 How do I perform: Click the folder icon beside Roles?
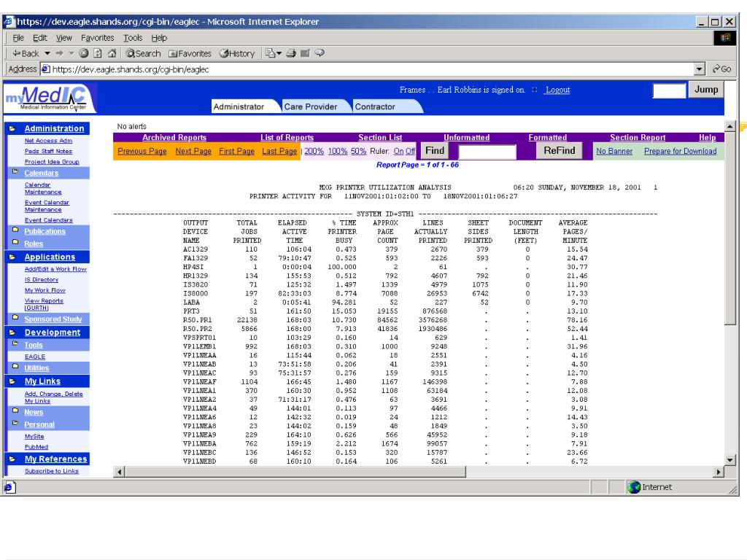click(x=15, y=242)
